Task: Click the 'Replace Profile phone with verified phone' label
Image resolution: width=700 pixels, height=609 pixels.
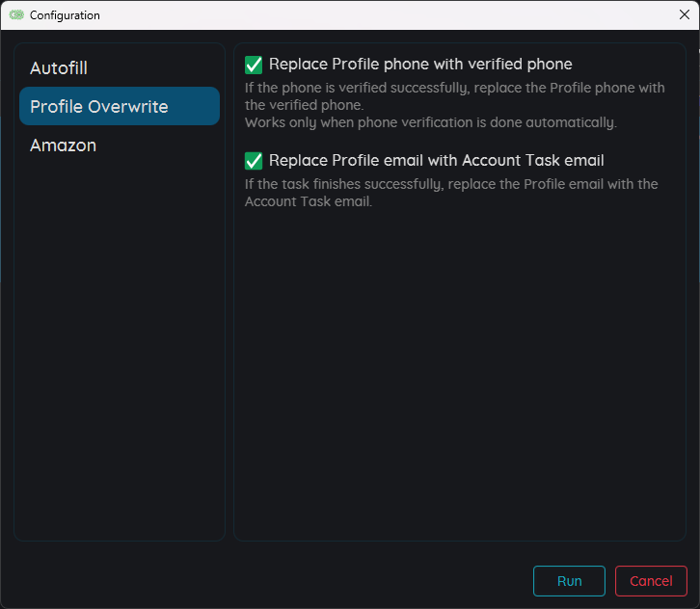Action: 420,65
